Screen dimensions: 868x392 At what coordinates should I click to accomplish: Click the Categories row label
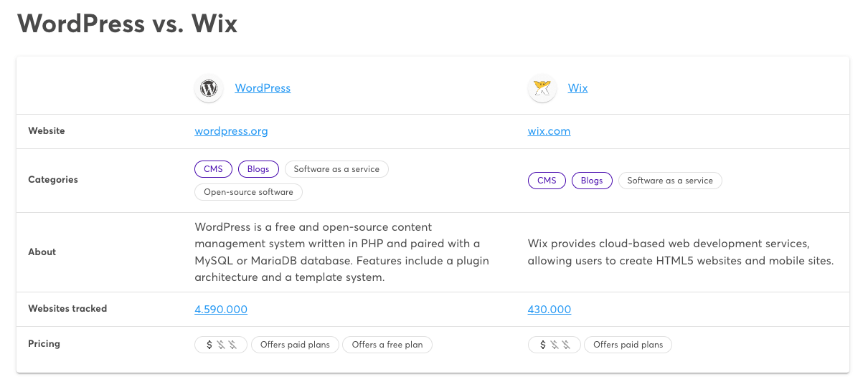(x=53, y=180)
